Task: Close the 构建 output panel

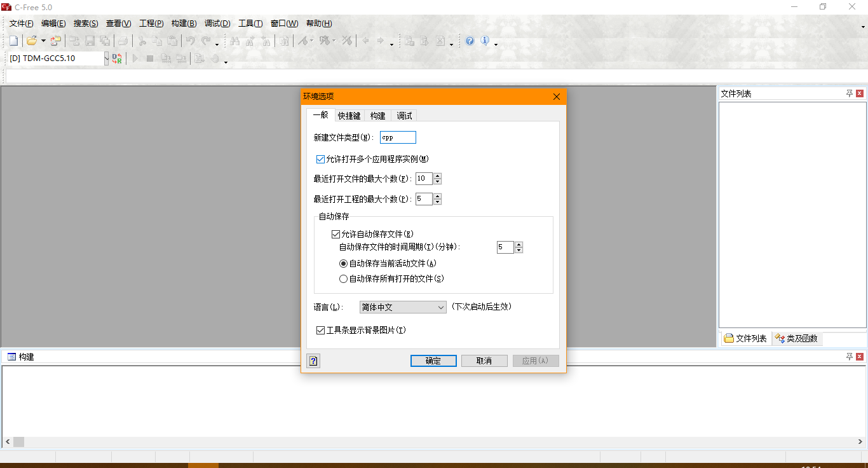Action: coord(860,357)
